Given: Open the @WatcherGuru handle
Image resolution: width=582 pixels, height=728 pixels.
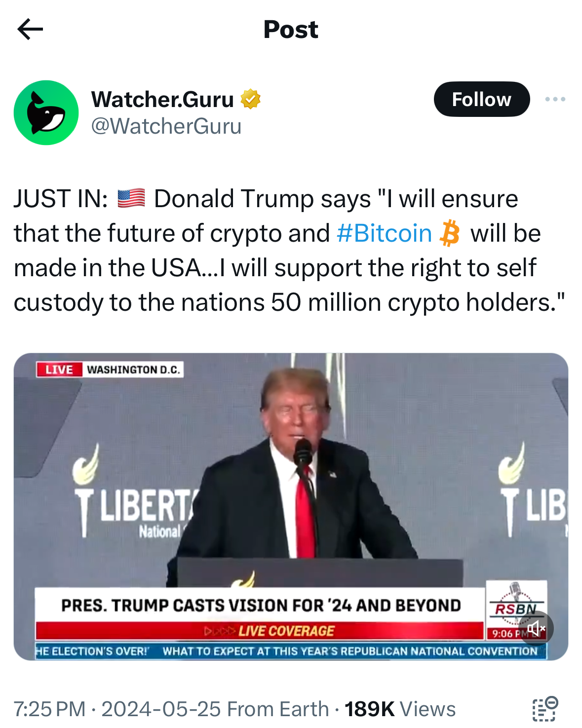Looking at the screenshot, I should (x=166, y=126).
